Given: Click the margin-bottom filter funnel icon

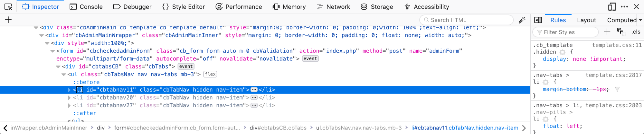Looking at the screenshot, I should pos(617,89).
